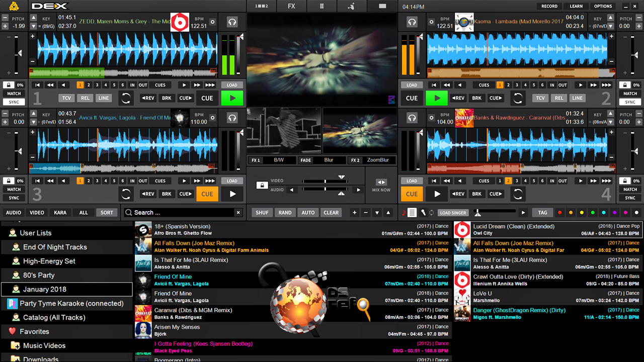Viewport: 644px width, 362px height.
Task: Shuffle the playlist with SHUF
Action: pyautogui.click(x=262, y=213)
